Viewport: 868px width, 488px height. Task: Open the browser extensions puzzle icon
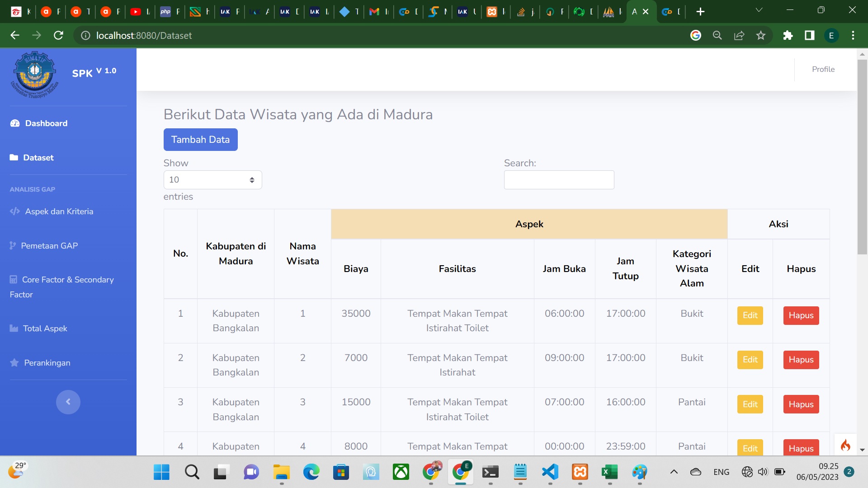coord(788,35)
